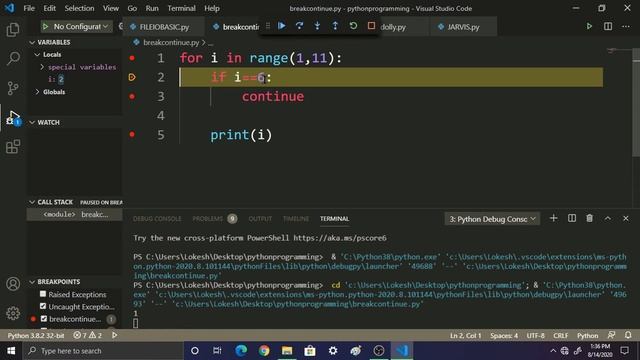640x360 pixels.
Task: Open editor More Actions menu
Action: 626,27
